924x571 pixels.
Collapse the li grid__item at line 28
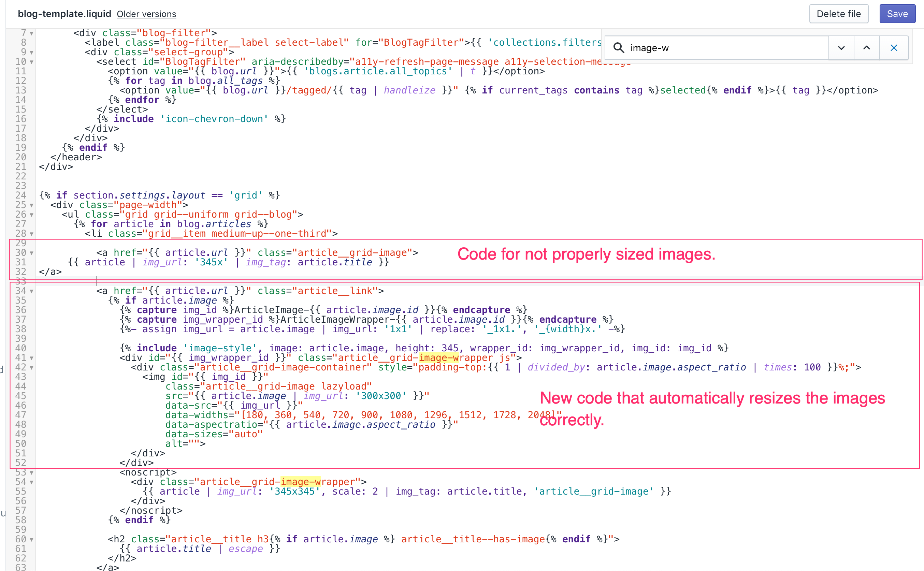coord(32,234)
